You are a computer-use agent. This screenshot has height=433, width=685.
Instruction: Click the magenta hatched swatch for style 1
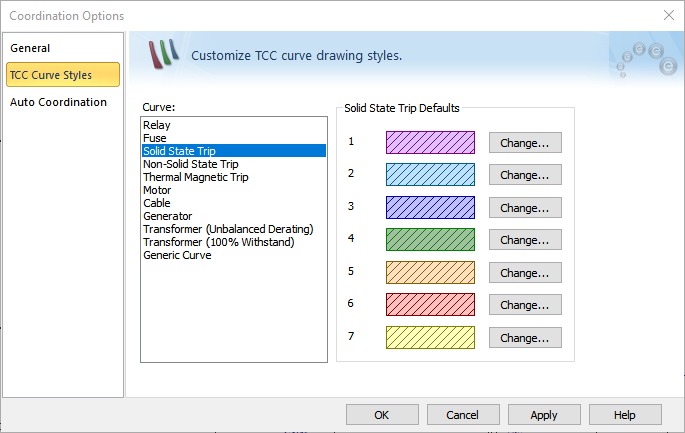click(x=430, y=142)
